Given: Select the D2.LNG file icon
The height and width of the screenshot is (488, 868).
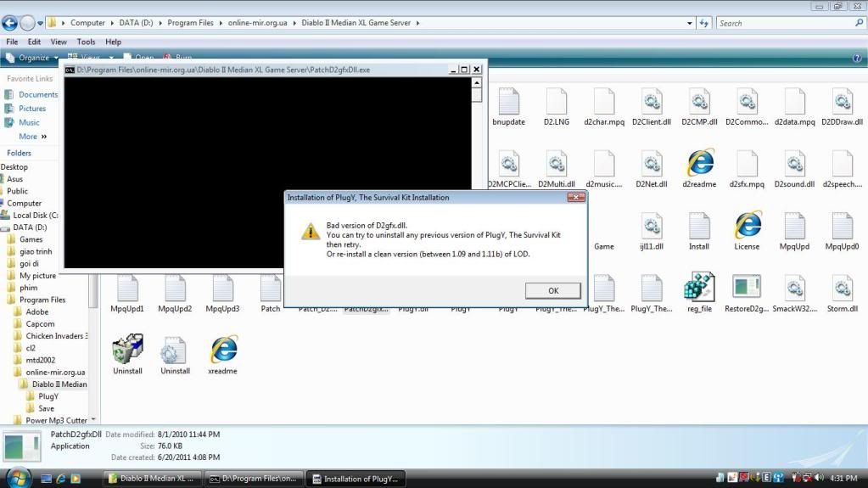Looking at the screenshot, I should [x=557, y=101].
